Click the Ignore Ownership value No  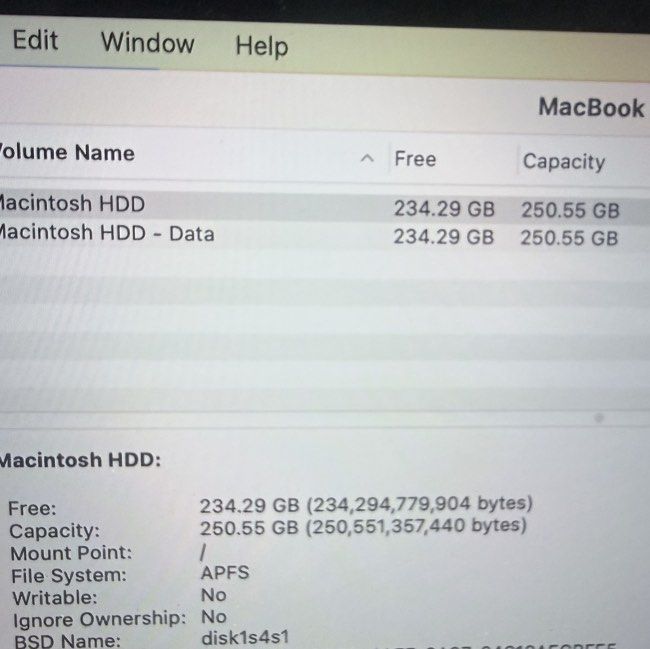pyautogui.click(x=213, y=617)
